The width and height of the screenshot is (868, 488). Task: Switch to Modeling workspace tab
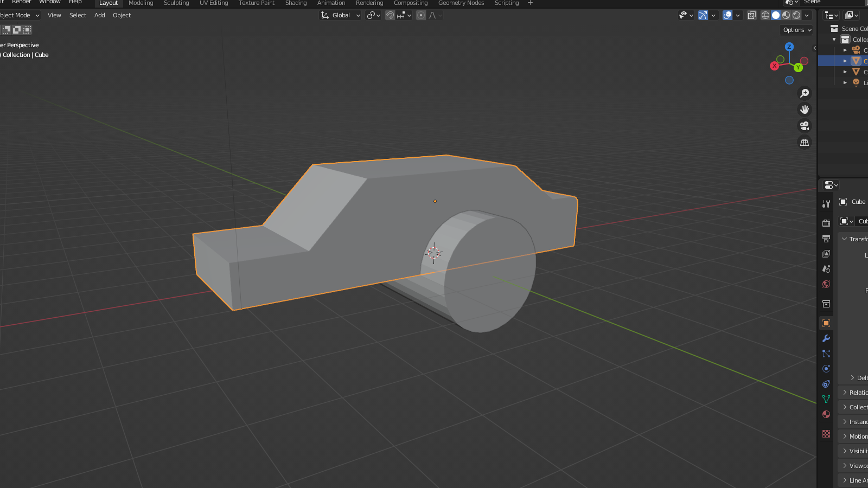[x=141, y=3]
